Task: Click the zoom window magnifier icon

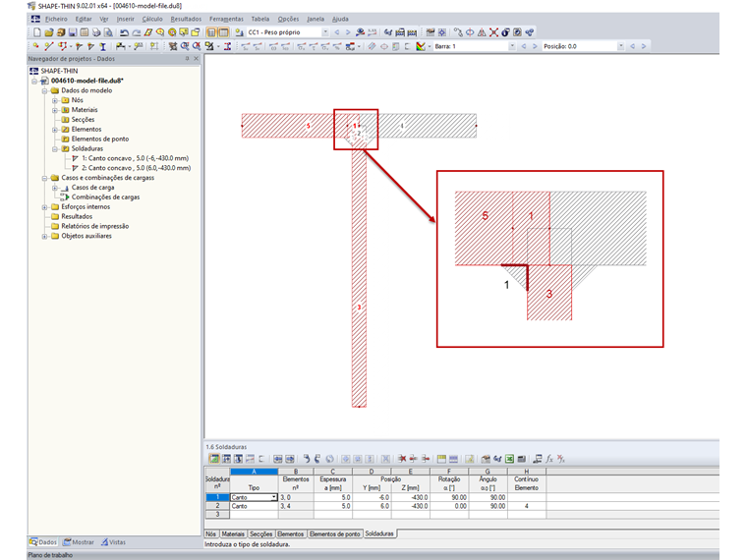Action: (x=185, y=46)
